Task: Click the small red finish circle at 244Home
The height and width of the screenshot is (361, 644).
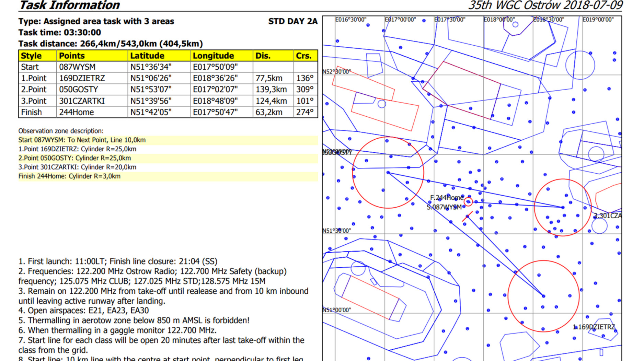Action: pos(468,202)
